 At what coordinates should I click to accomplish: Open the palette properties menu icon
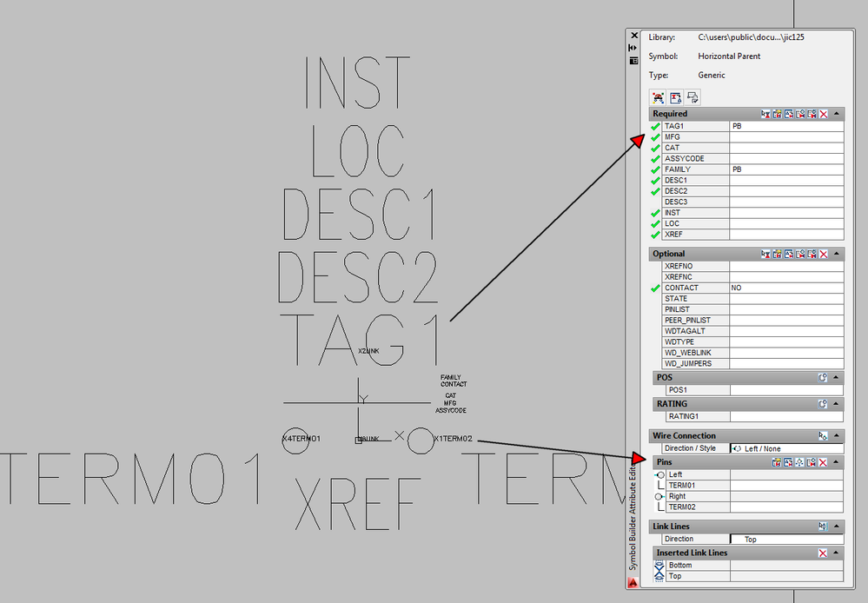[x=633, y=60]
